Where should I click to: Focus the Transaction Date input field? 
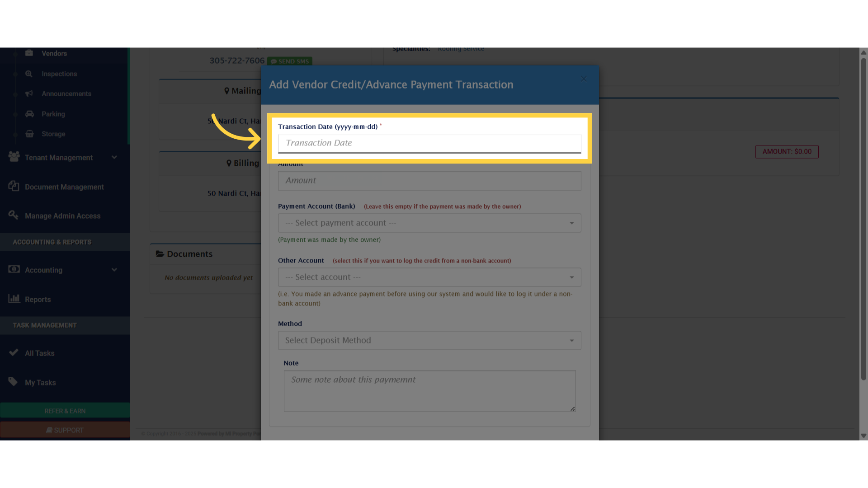[429, 143]
